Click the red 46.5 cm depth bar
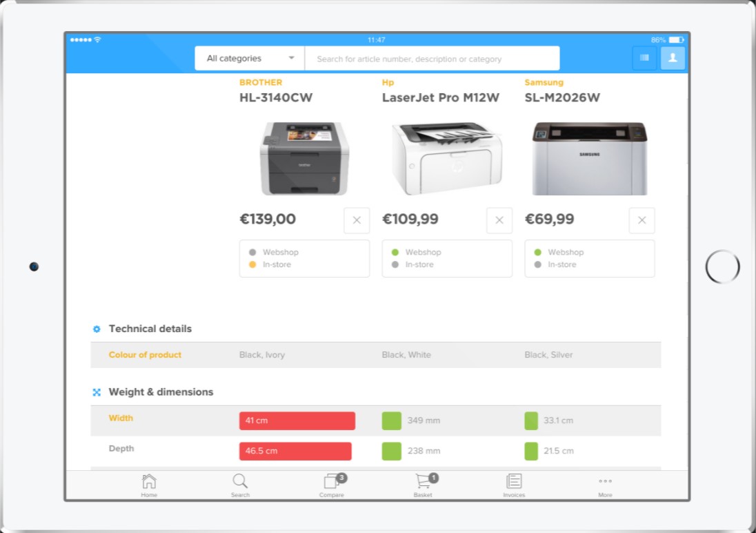 [295, 451]
